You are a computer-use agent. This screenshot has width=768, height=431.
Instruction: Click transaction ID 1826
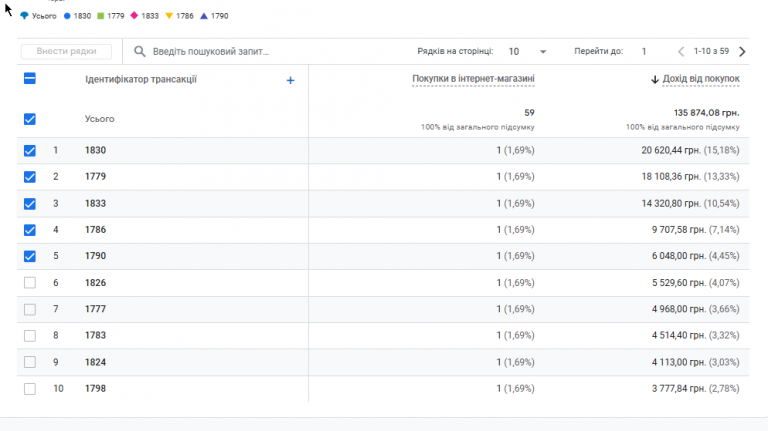(96, 283)
